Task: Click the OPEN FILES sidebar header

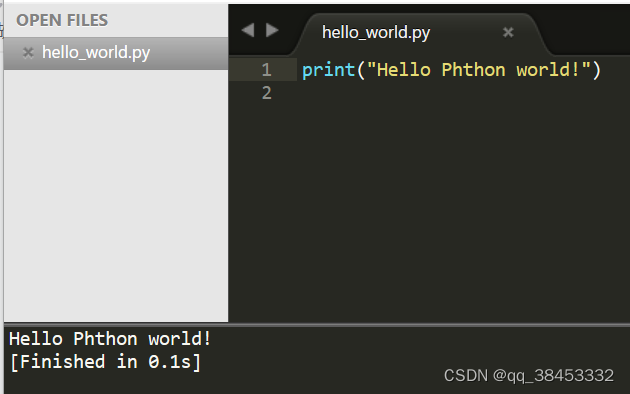Action: 62,20
